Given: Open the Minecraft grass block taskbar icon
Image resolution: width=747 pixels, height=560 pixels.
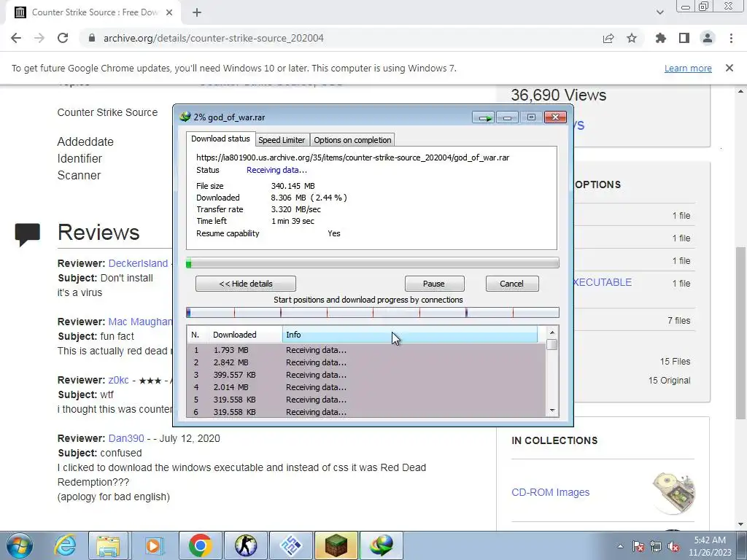Looking at the screenshot, I should coord(336,545).
